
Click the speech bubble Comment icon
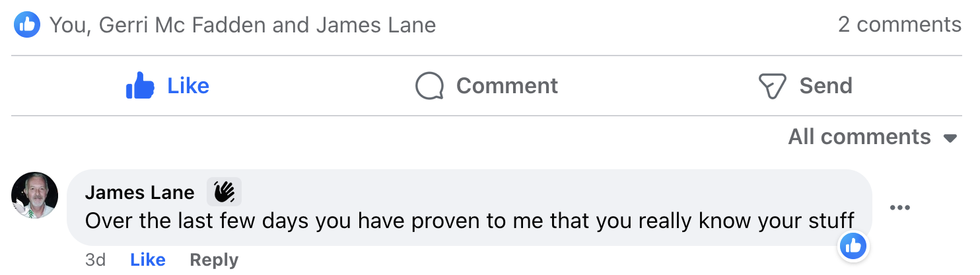[429, 87]
